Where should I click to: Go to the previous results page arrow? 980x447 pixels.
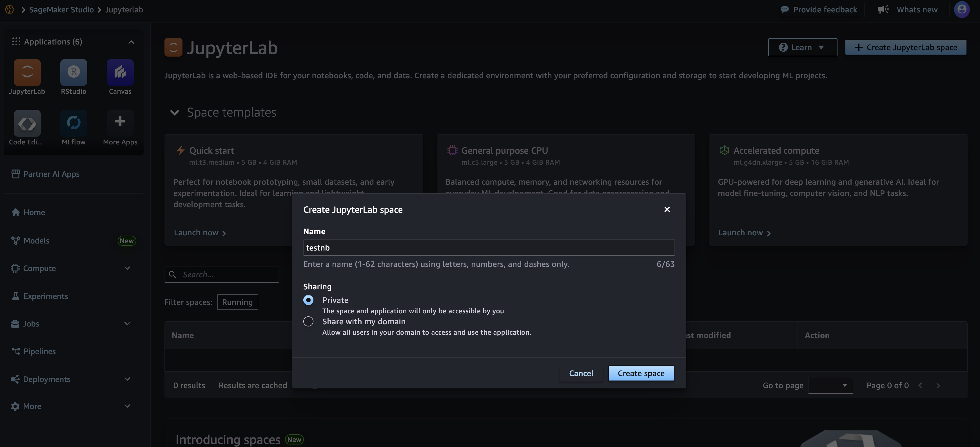click(920, 385)
